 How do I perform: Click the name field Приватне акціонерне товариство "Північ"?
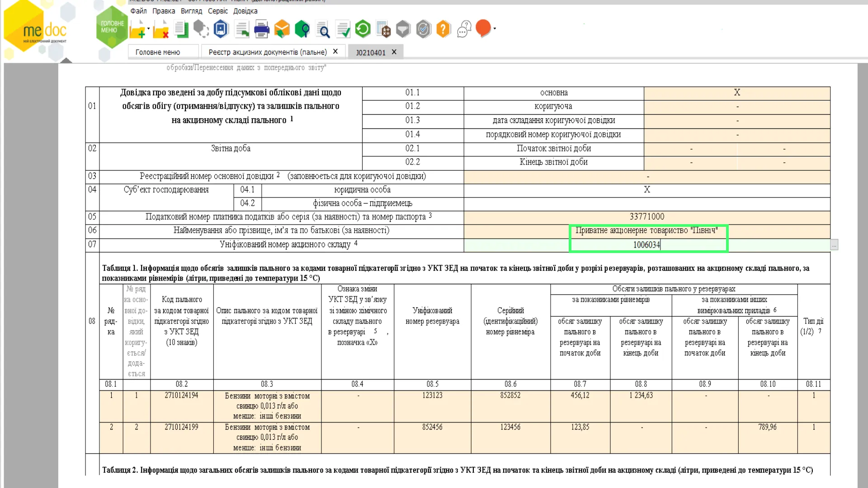(x=647, y=231)
